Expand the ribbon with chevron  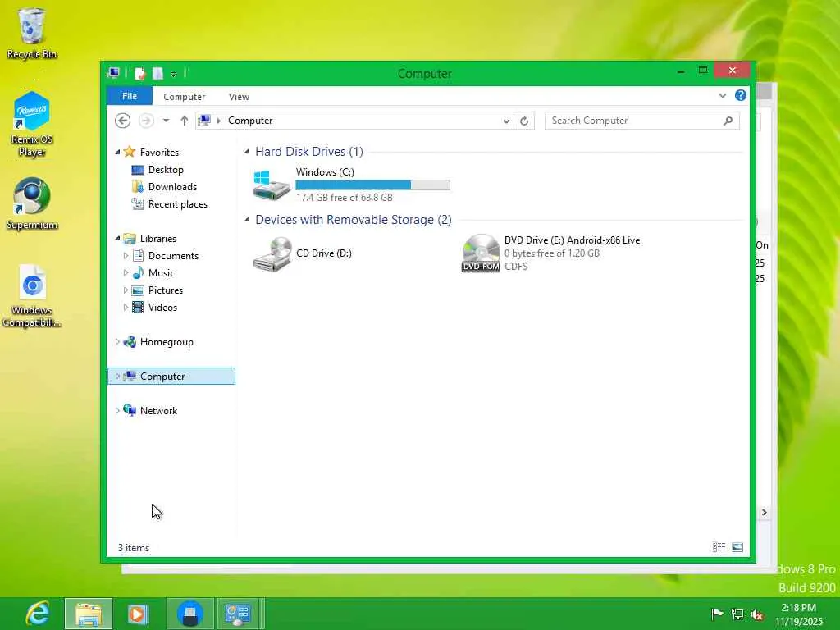(x=723, y=96)
